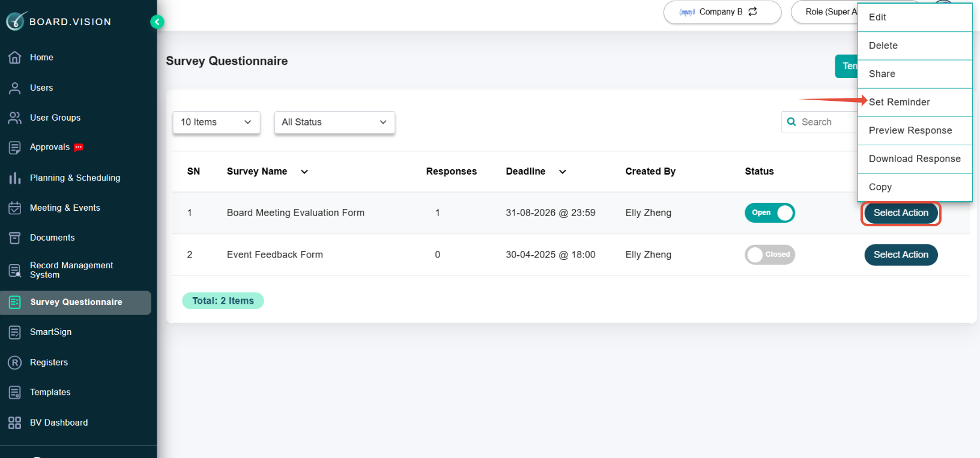Click the Home house icon
Viewport: 980px width, 458px height.
click(15, 58)
